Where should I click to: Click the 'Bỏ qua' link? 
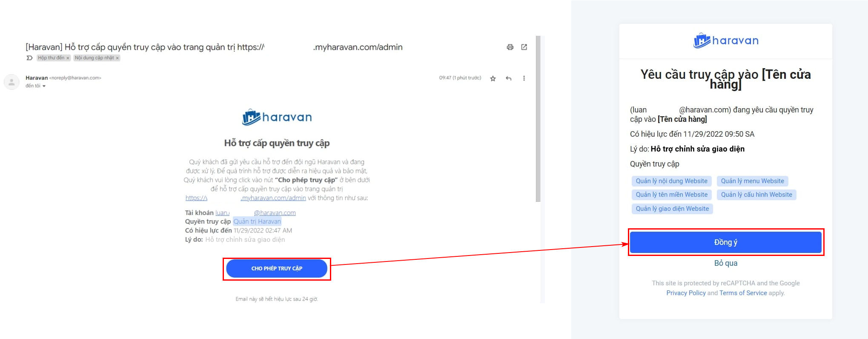[726, 263]
